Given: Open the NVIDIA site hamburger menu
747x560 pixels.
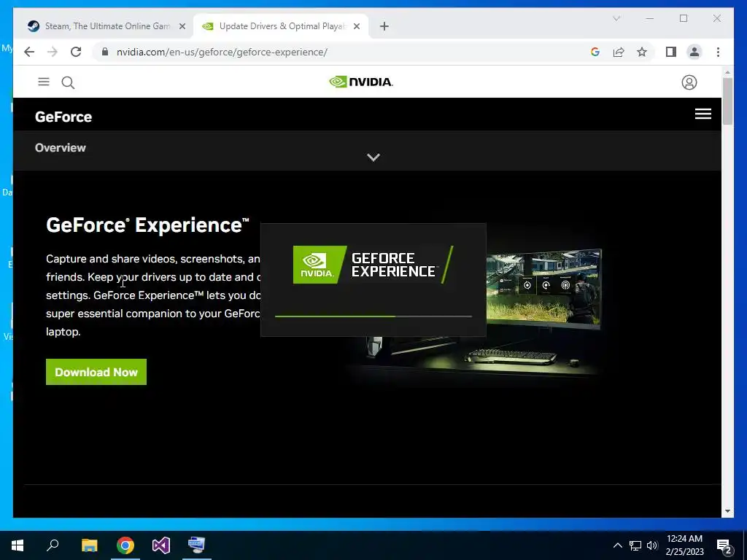Looking at the screenshot, I should (43, 82).
